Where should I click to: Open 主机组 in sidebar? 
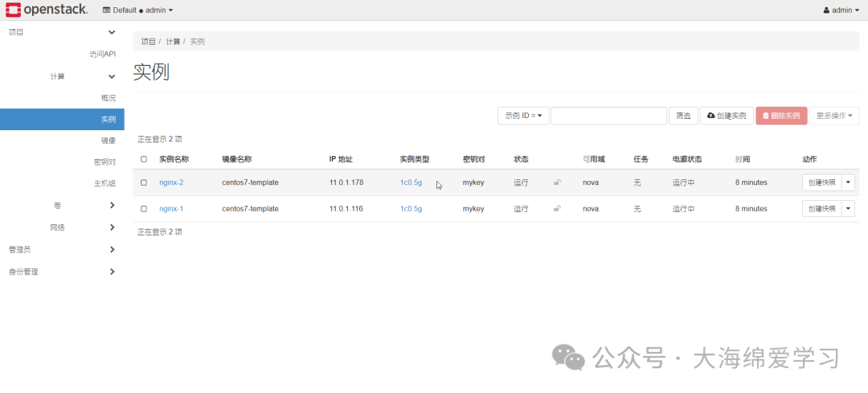104,184
